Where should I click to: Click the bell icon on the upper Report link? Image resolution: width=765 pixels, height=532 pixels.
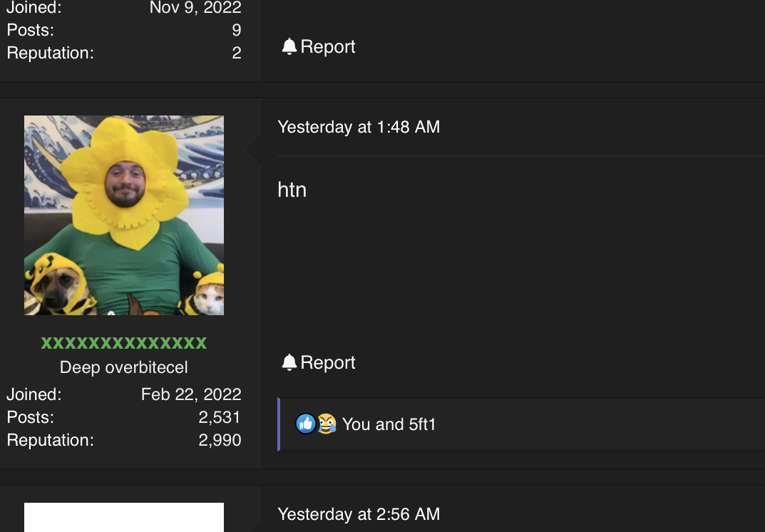[289, 46]
